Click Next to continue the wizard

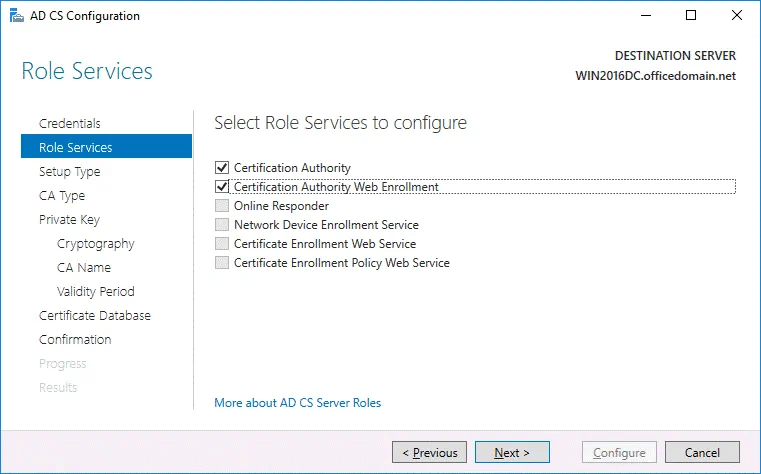point(512,453)
